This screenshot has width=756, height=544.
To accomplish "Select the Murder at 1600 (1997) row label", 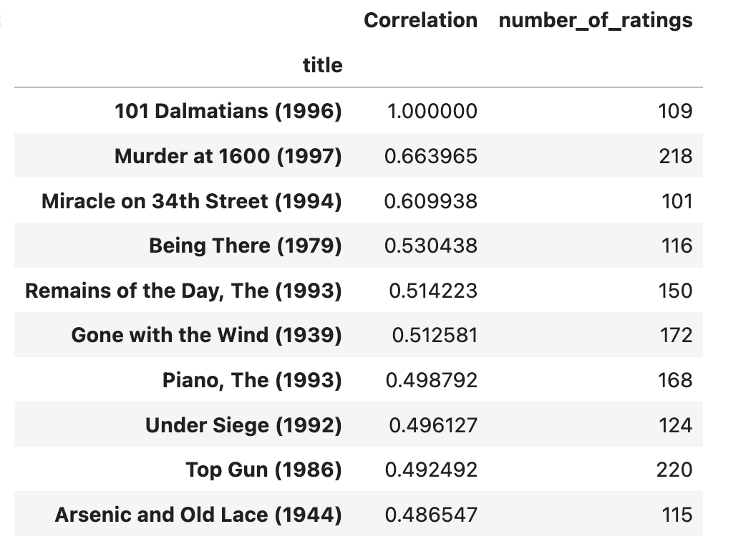I will point(228,156).
